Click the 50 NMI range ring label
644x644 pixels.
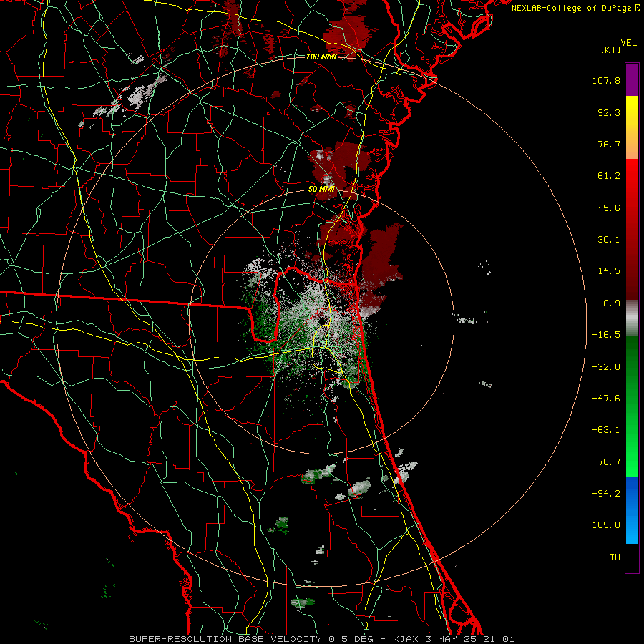click(x=321, y=189)
